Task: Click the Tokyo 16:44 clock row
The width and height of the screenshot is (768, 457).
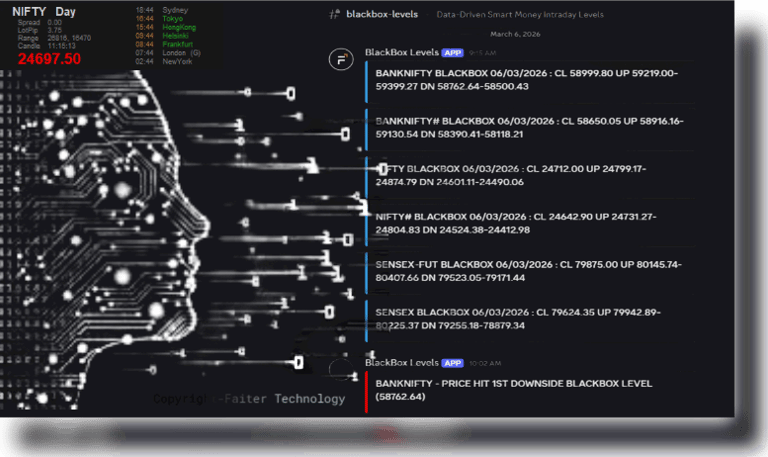Action: tap(159, 19)
